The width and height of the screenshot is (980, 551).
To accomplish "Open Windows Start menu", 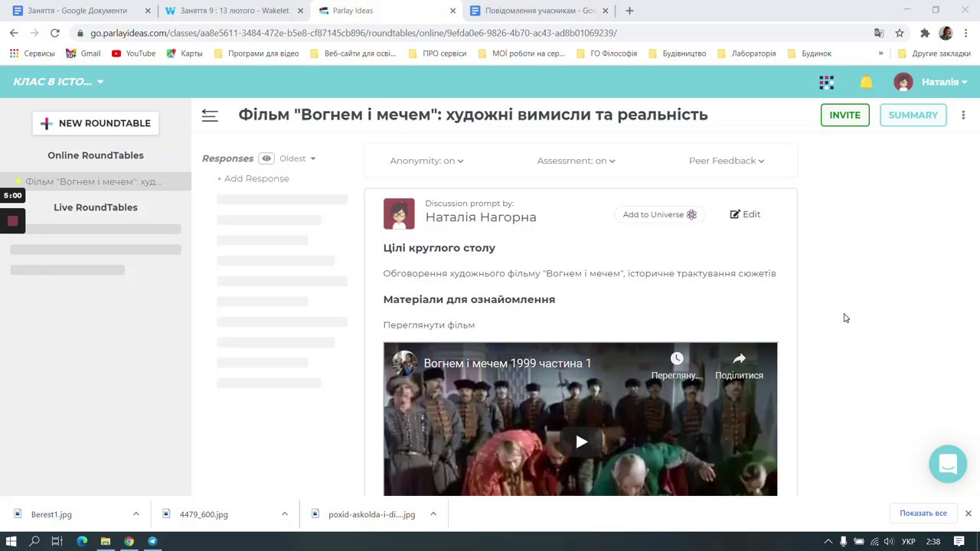I will tap(11, 541).
